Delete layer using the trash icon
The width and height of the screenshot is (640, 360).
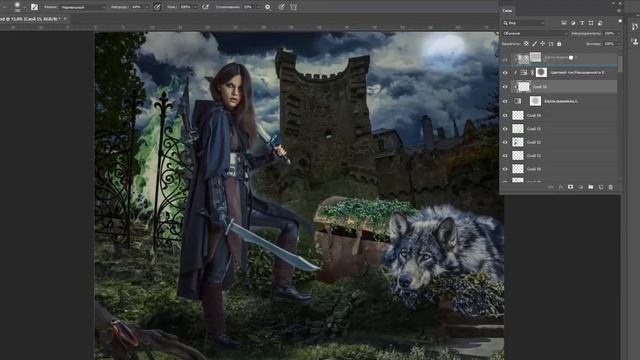pyautogui.click(x=611, y=187)
